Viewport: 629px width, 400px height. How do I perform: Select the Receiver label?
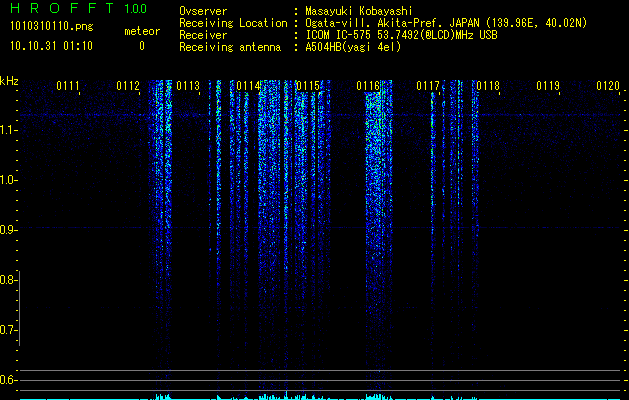click(203, 35)
